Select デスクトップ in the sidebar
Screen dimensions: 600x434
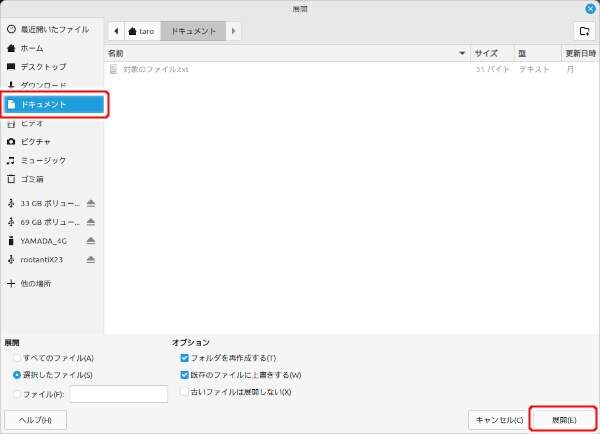(52, 67)
